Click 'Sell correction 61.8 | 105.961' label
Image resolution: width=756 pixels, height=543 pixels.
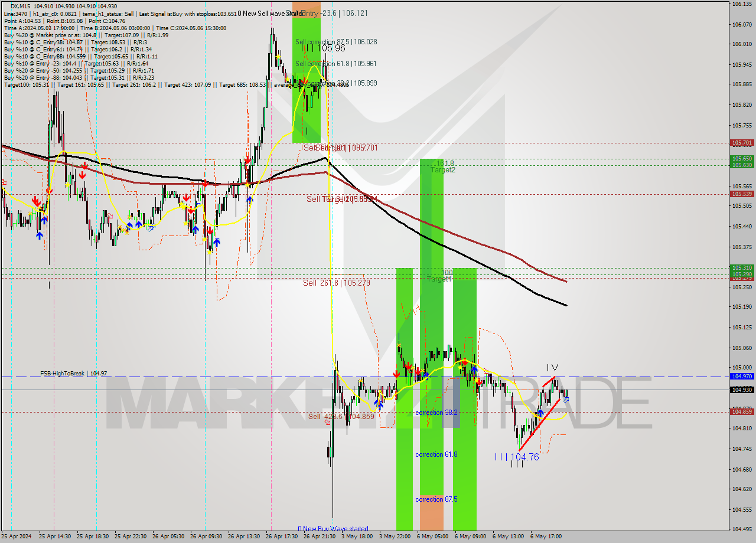point(336,64)
